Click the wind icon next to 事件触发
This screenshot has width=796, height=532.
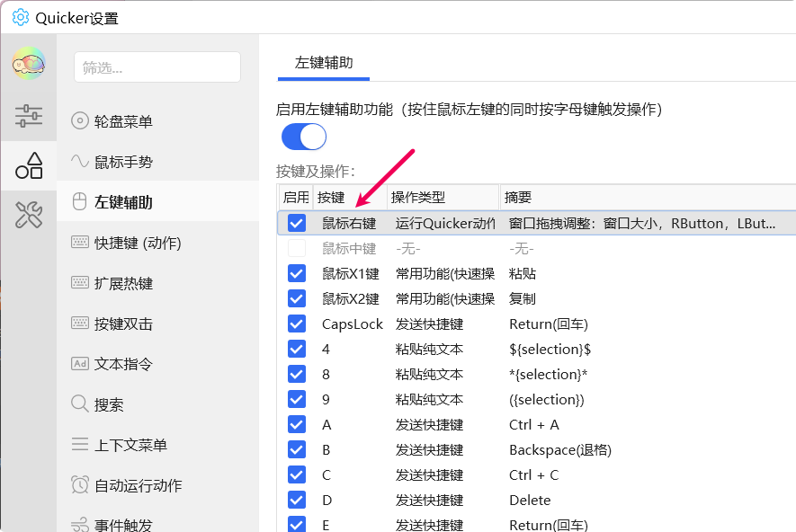80,525
